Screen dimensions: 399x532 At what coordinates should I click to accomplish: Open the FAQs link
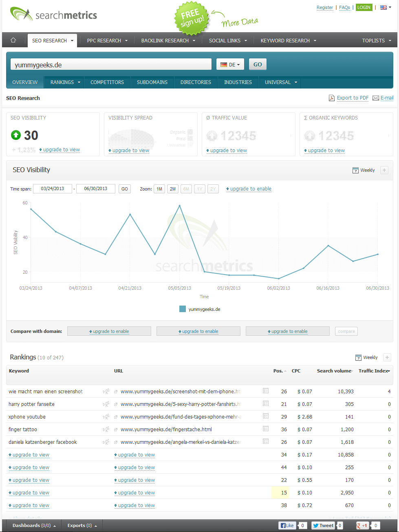(x=344, y=7)
